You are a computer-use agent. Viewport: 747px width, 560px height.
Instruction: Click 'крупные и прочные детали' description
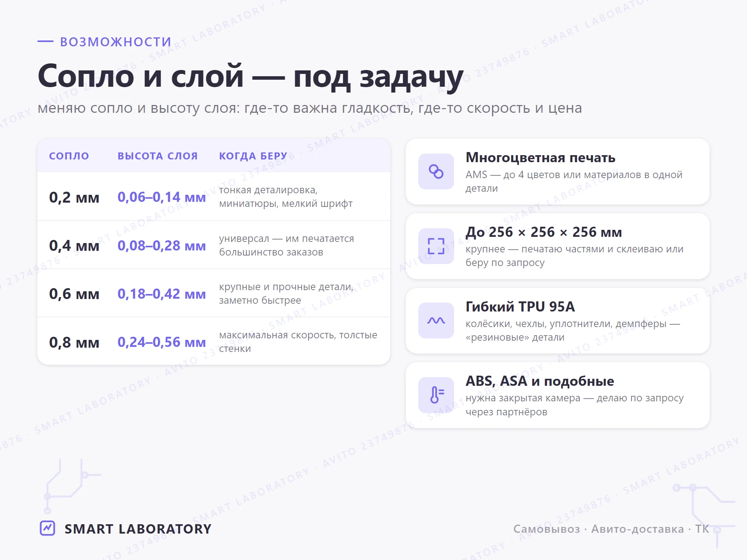pos(286,293)
